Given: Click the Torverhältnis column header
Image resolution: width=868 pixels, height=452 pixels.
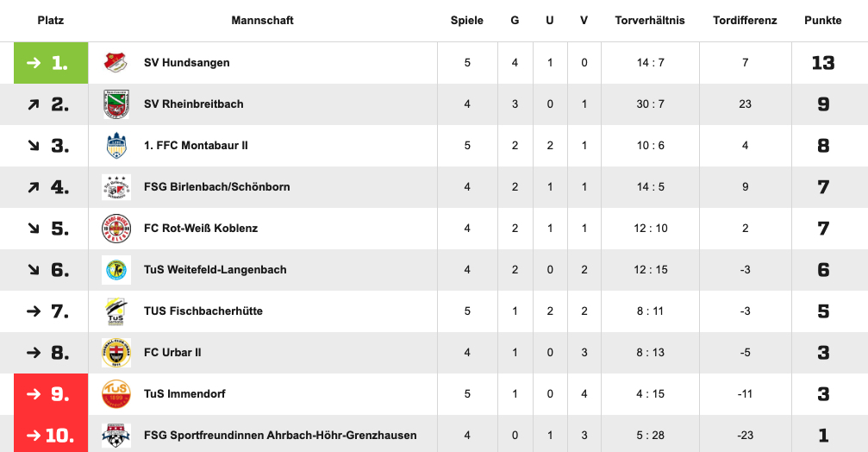Looking at the screenshot, I should 650,21.
